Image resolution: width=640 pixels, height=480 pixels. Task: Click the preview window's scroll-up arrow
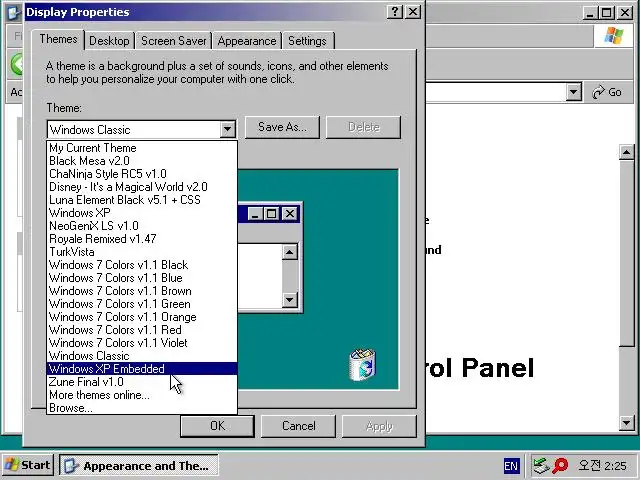[x=289, y=252]
